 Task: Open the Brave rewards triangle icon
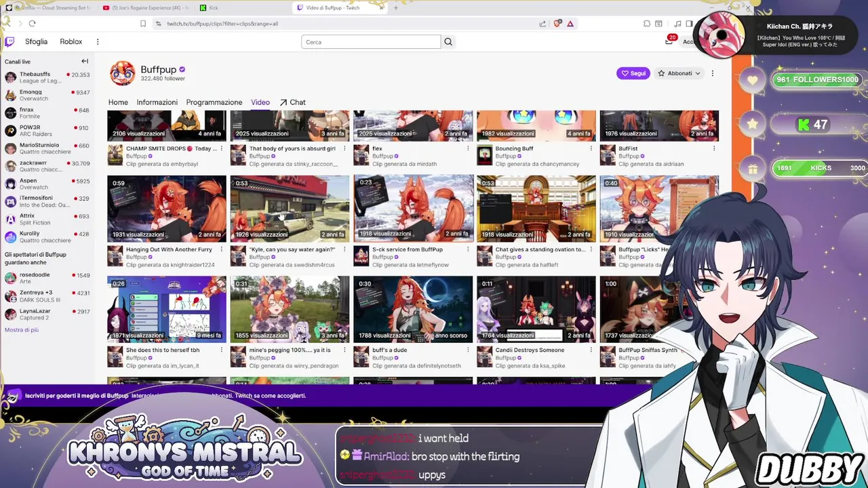pyautogui.click(x=570, y=24)
